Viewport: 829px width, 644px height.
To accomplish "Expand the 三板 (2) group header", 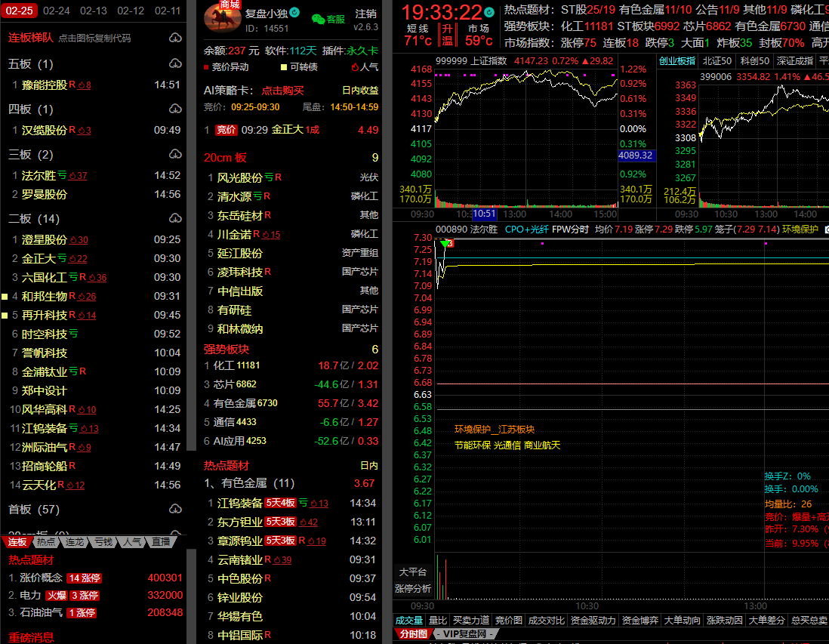I will [x=30, y=155].
